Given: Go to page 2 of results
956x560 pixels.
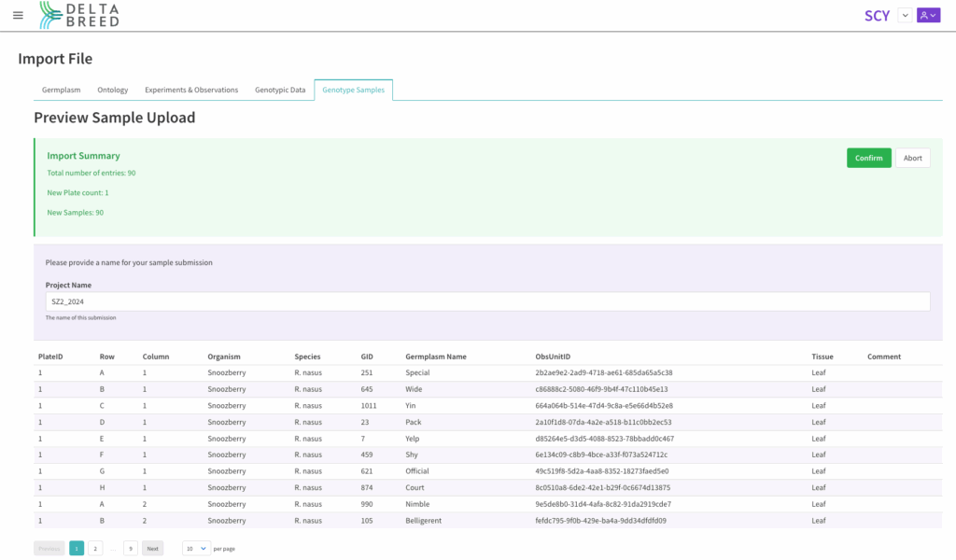Looking at the screenshot, I should click(x=95, y=549).
